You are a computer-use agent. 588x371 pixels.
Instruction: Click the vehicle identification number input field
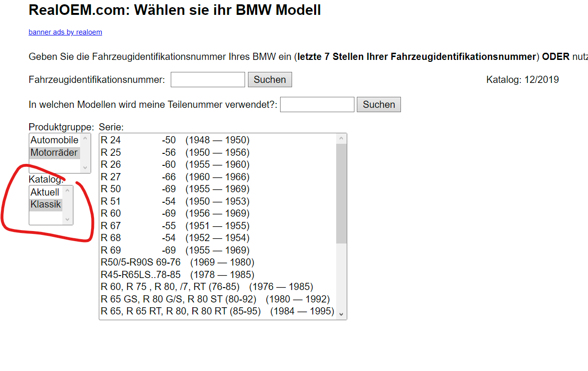pyautogui.click(x=208, y=80)
